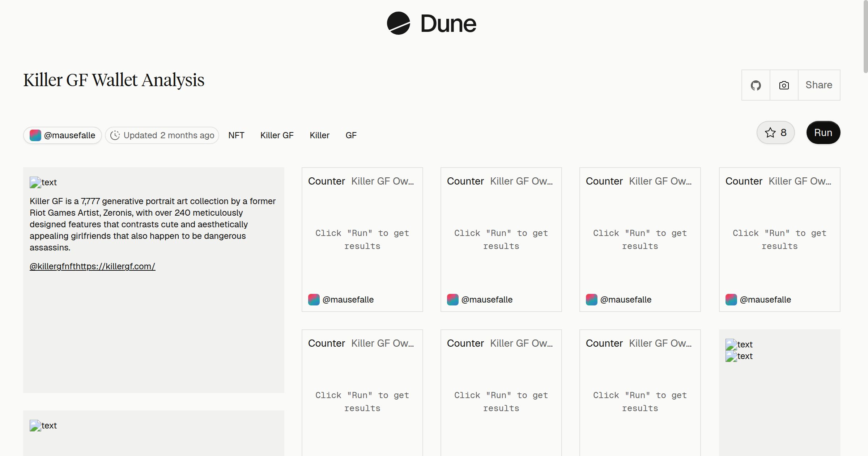The height and width of the screenshot is (456, 868).
Task: Click the broken image in the bottom-left panel
Action: pos(35,426)
